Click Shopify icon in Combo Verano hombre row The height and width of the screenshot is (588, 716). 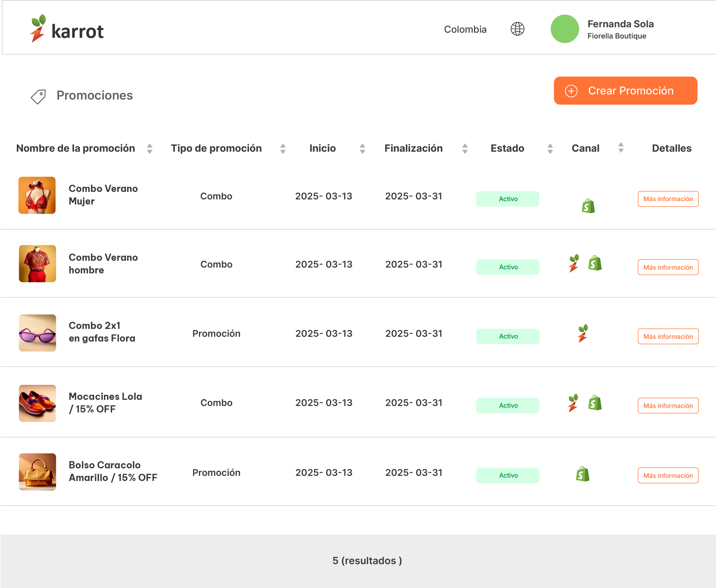coord(595,263)
